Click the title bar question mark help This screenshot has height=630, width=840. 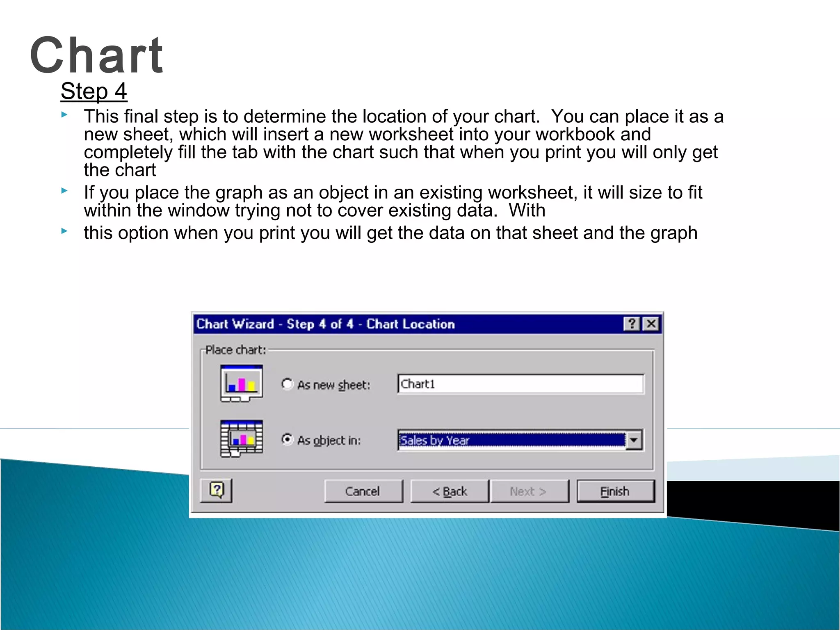[x=632, y=324]
